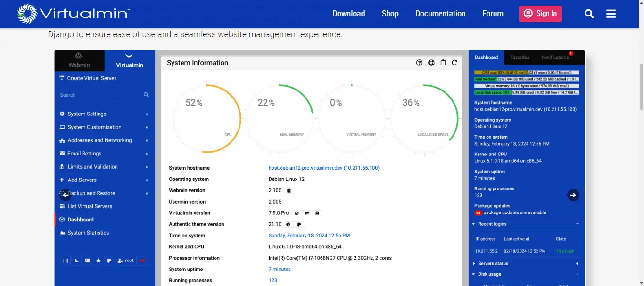This screenshot has height=286, width=644.
Task: Toggle night mode with the moon icon
Action: [77, 261]
